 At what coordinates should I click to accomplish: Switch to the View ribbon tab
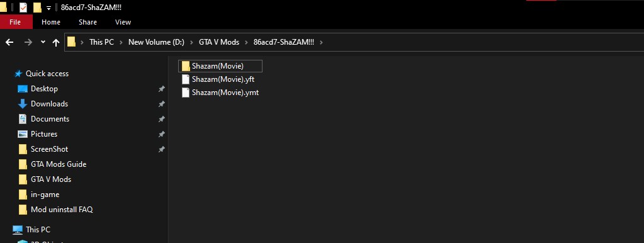[123, 22]
